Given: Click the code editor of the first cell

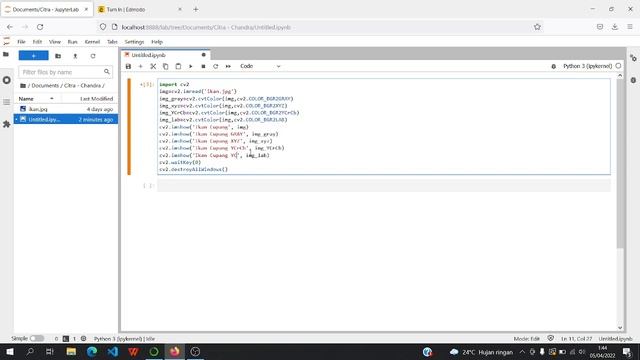Looking at the screenshot, I should click(x=384, y=127).
